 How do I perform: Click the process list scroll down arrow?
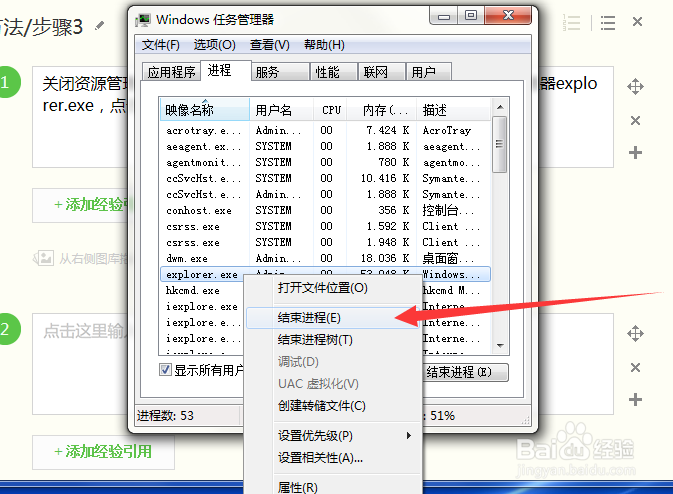click(500, 345)
